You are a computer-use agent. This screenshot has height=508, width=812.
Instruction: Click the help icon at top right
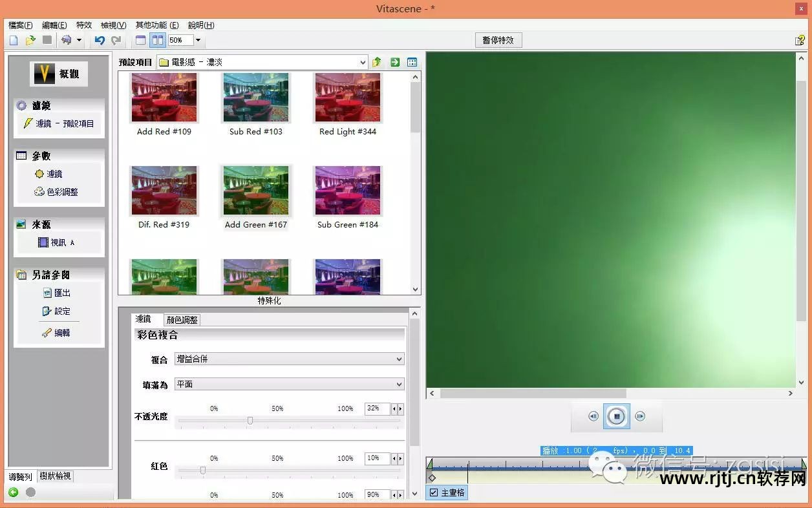[800, 40]
